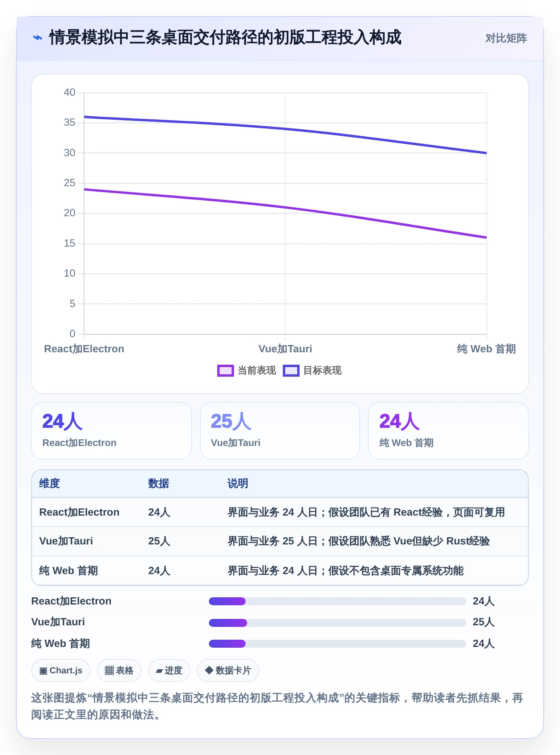Viewport: 560px width, 755px height.
Task: Select the Vue加Tauri 25人 data card
Action: point(280,431)
